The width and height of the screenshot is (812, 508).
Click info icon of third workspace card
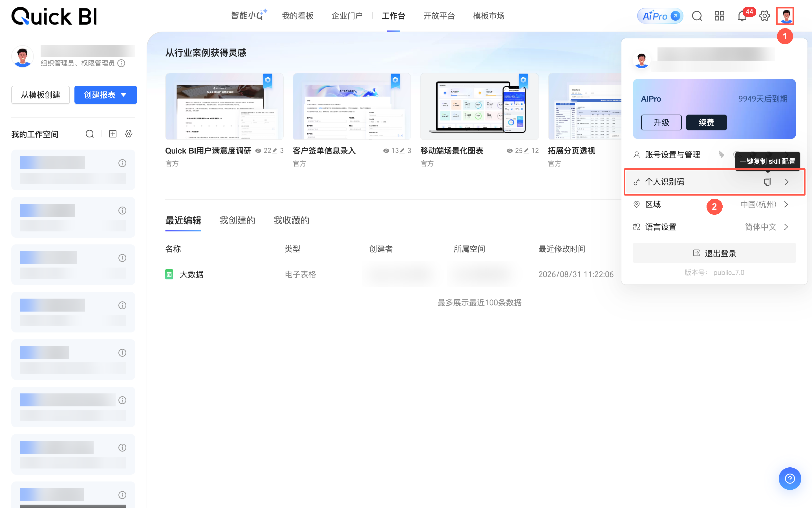point(122,258)
